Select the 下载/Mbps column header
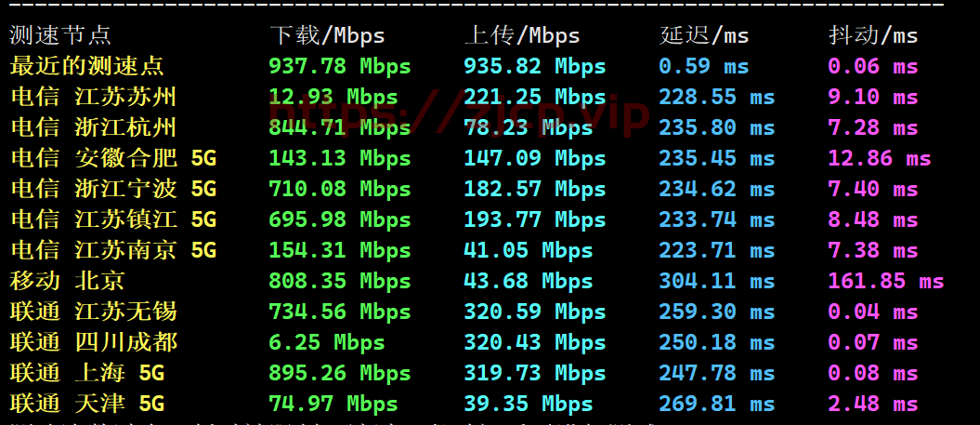The width and height of the screenshot is (980, 425). tap(328, 35)
